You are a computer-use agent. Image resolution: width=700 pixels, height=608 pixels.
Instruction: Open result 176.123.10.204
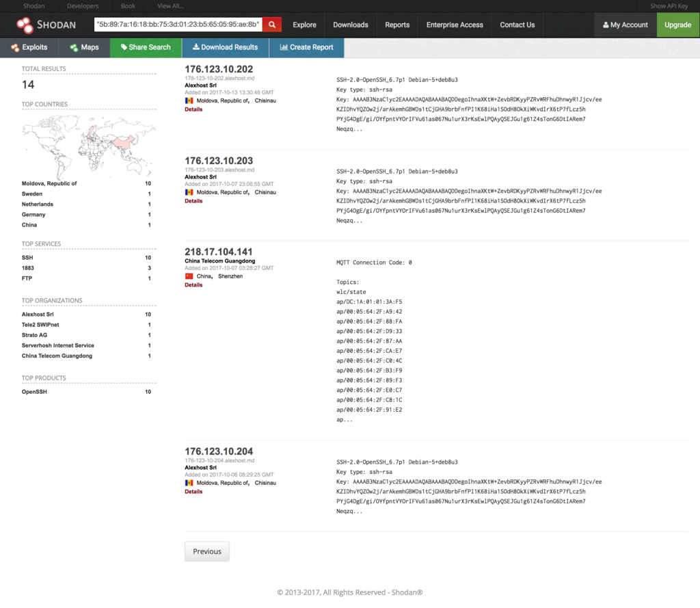pos(219,451)
